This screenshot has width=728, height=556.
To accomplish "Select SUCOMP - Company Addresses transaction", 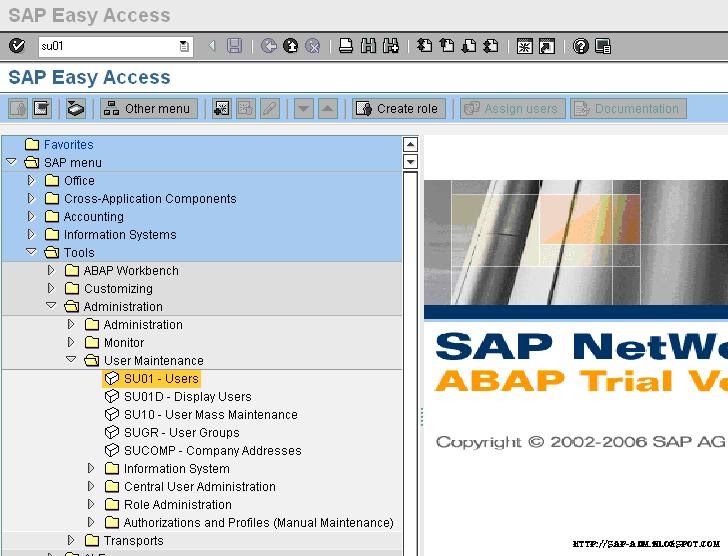I will tap(213, 451).
